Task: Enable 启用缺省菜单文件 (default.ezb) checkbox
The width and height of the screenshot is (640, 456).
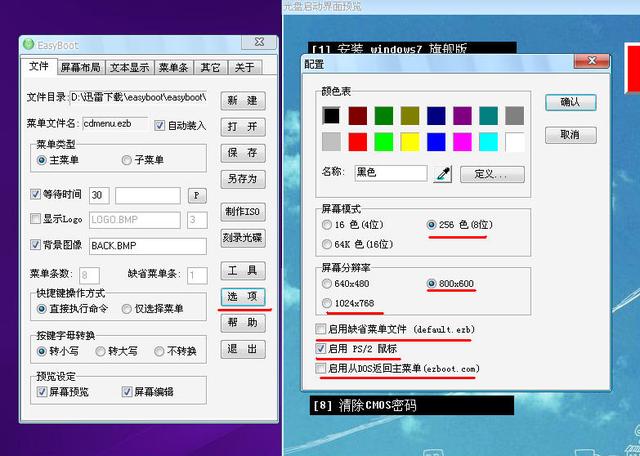Action: [x=321, y=329]
